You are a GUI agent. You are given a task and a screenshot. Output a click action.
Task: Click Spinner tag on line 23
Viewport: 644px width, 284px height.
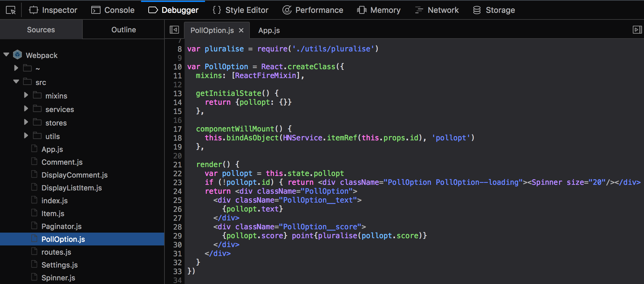point(547,182)
